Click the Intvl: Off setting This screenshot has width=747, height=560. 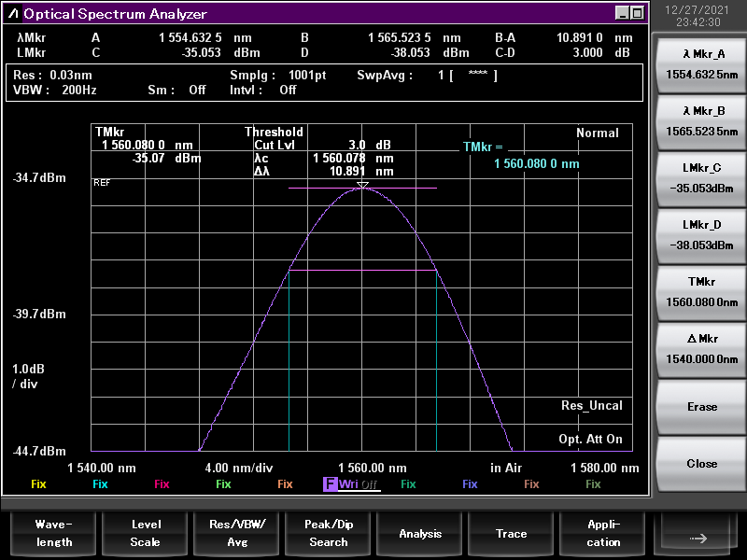tap(263, 90)
